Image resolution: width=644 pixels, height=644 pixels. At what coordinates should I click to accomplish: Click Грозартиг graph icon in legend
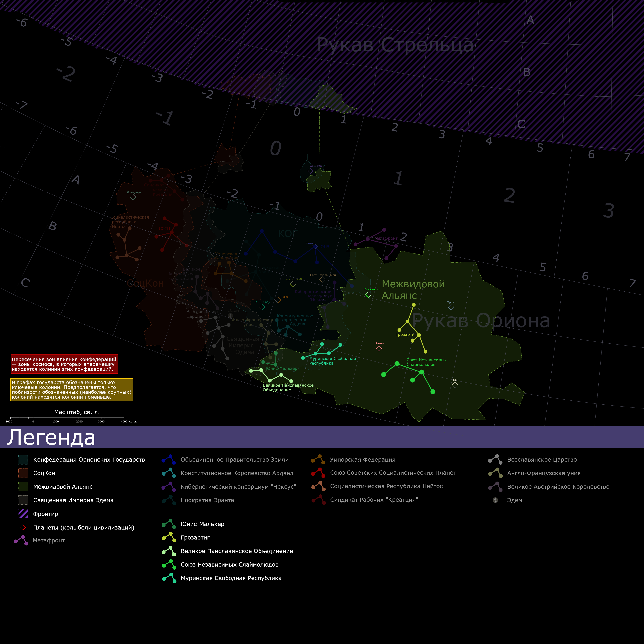169,537
